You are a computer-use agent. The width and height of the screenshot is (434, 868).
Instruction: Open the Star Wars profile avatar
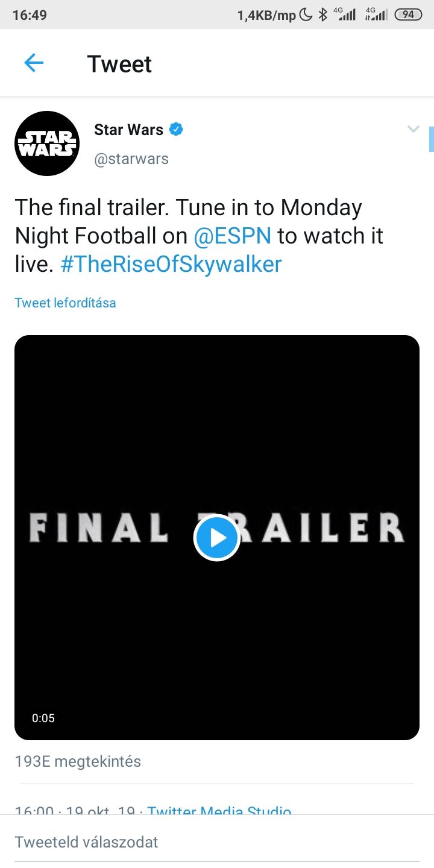click(47, 143)
